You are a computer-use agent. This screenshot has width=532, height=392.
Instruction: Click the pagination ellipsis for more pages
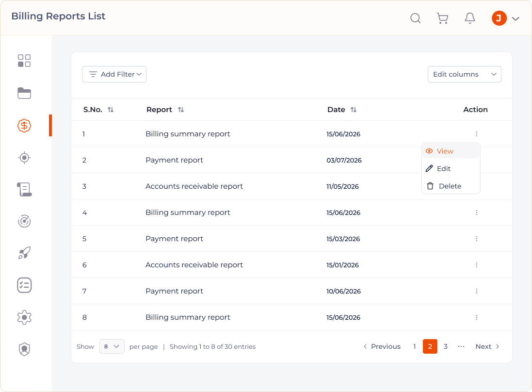(x=461, y=346)
